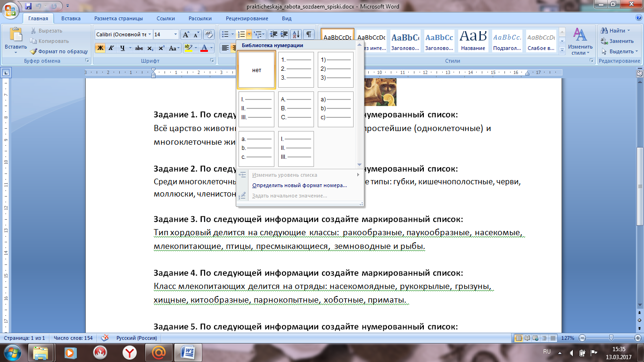Apply superscript formatting
This screenshot has width=644, height=362.
(161, 48)
